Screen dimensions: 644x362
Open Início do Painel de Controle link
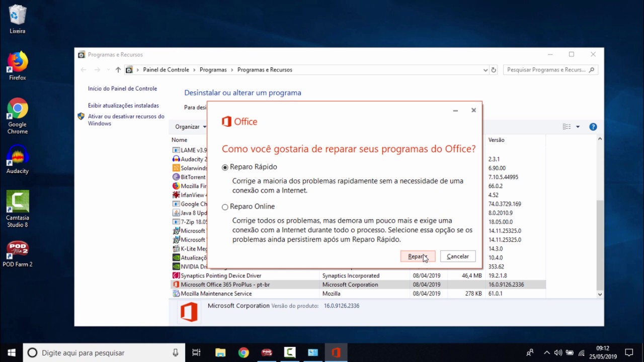tap(122, 88)
